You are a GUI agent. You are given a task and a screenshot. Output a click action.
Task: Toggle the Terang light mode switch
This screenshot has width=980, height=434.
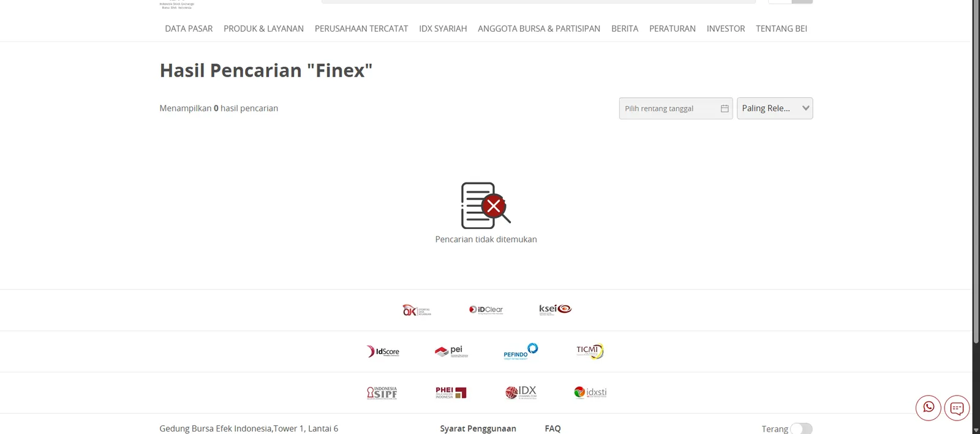tap(801, 428)
